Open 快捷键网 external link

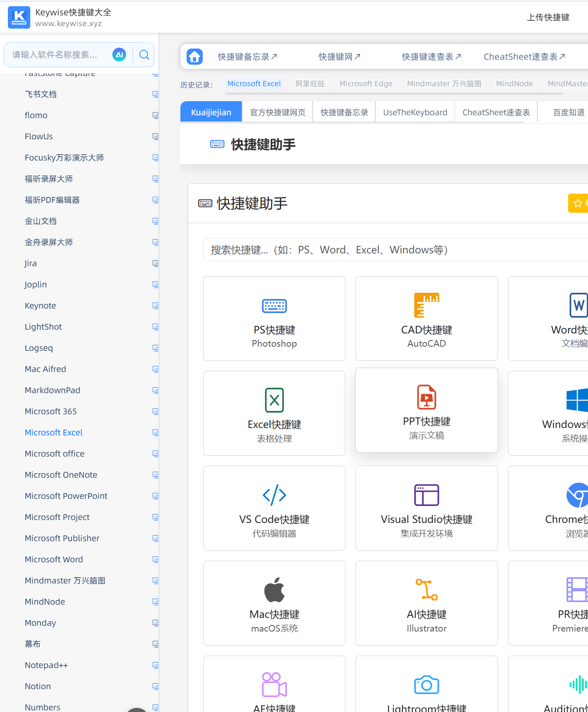[340, 56]
